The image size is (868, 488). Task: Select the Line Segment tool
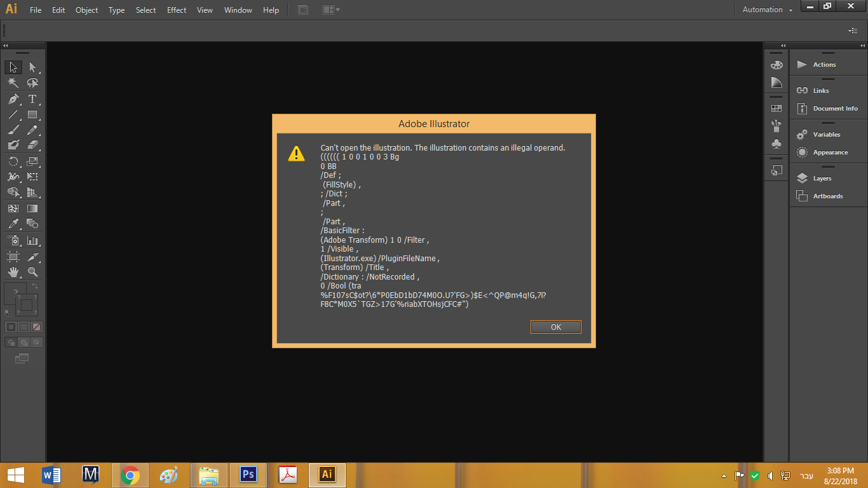click(13, 115)
